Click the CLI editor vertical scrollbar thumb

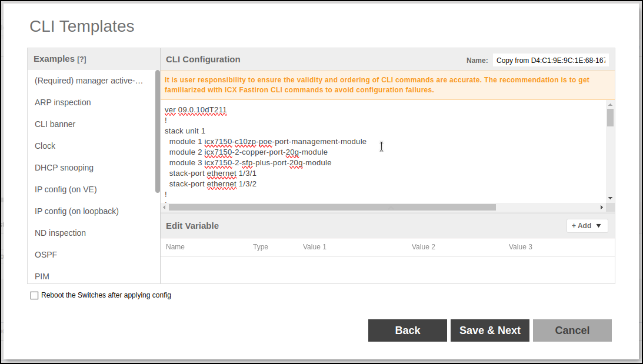pyautogui.click(x=610, y=118)
